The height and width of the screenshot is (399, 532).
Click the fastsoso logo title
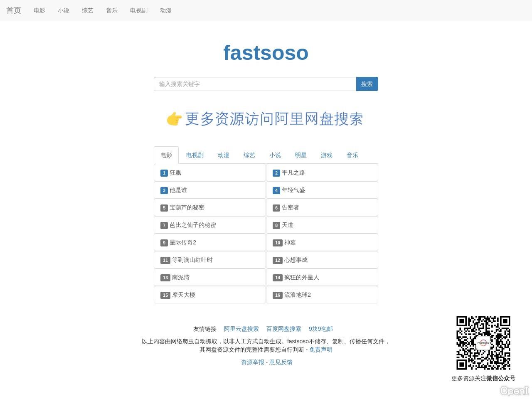point(266,53)
